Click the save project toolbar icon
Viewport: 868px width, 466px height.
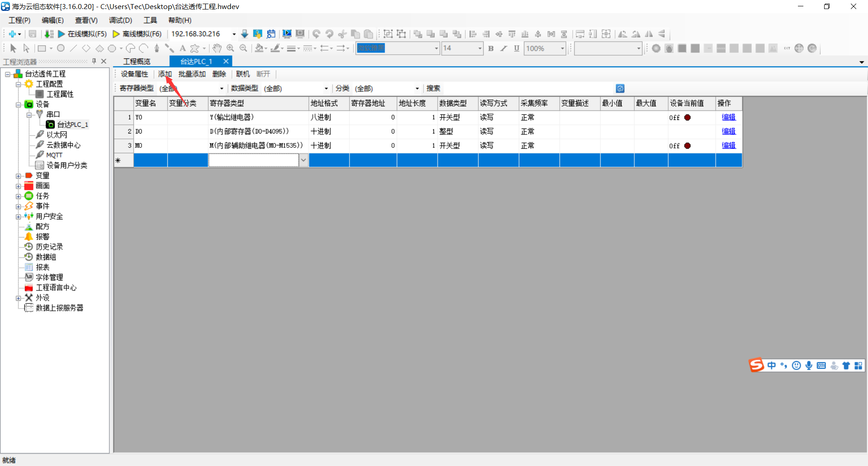coord(33,34)
